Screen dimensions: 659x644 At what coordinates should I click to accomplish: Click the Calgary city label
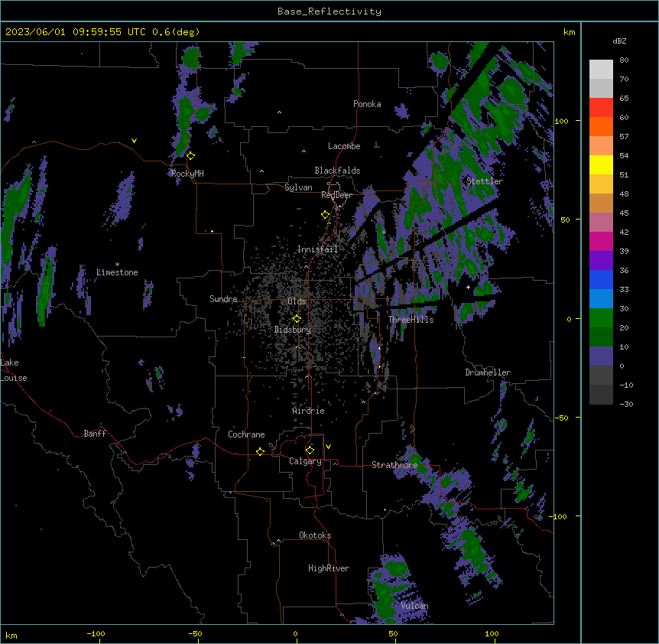(305, 461)
